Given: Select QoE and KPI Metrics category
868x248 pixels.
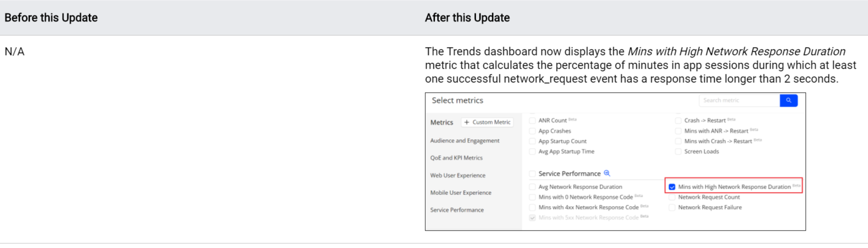Looking at the screenshot, I should click(x=456, y=158).
